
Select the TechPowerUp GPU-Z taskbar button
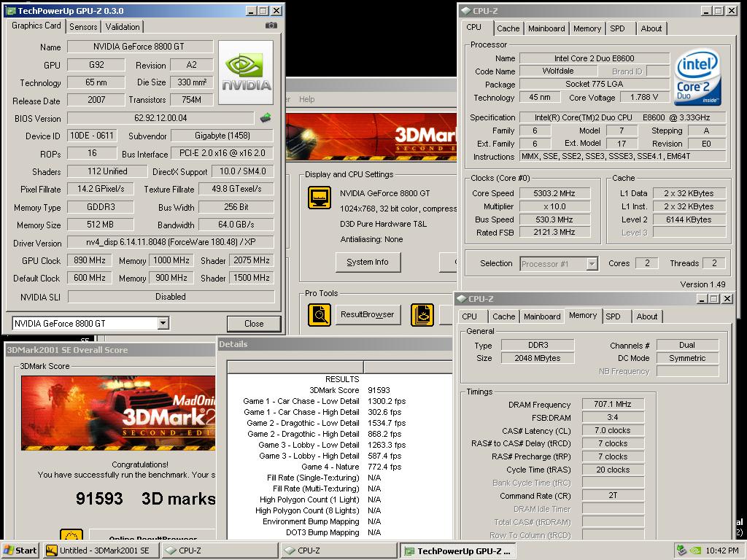tap(458, 551)
